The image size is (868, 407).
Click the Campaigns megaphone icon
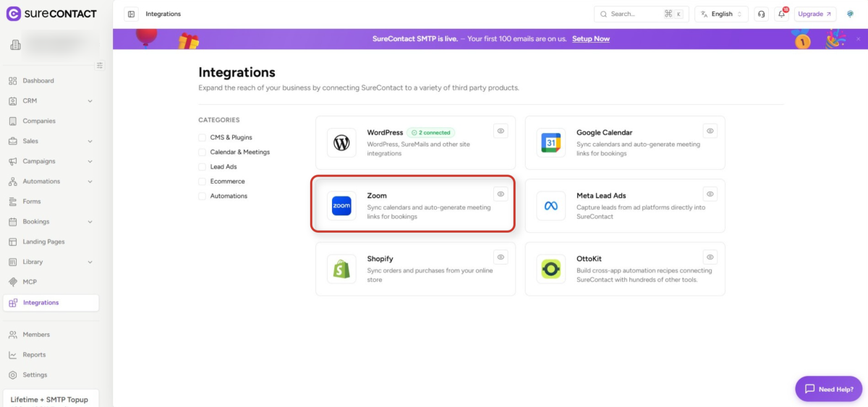click(13, 161)
